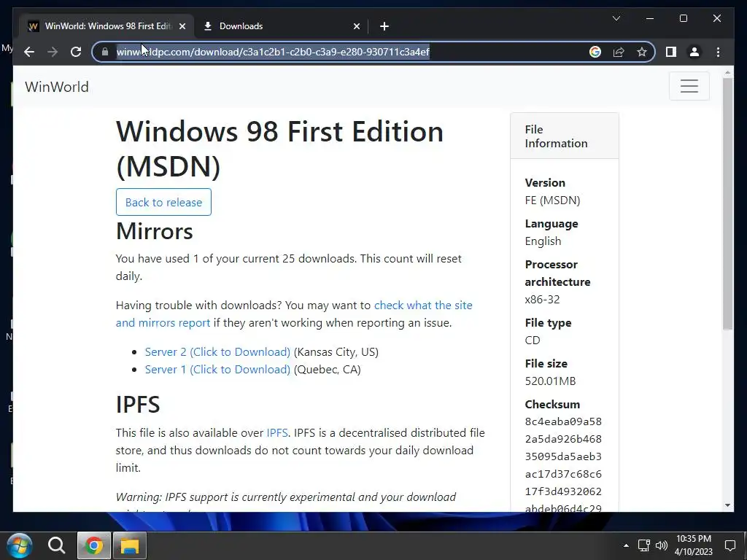Click the 'FE (MSDN)' version value

[553, 200]
